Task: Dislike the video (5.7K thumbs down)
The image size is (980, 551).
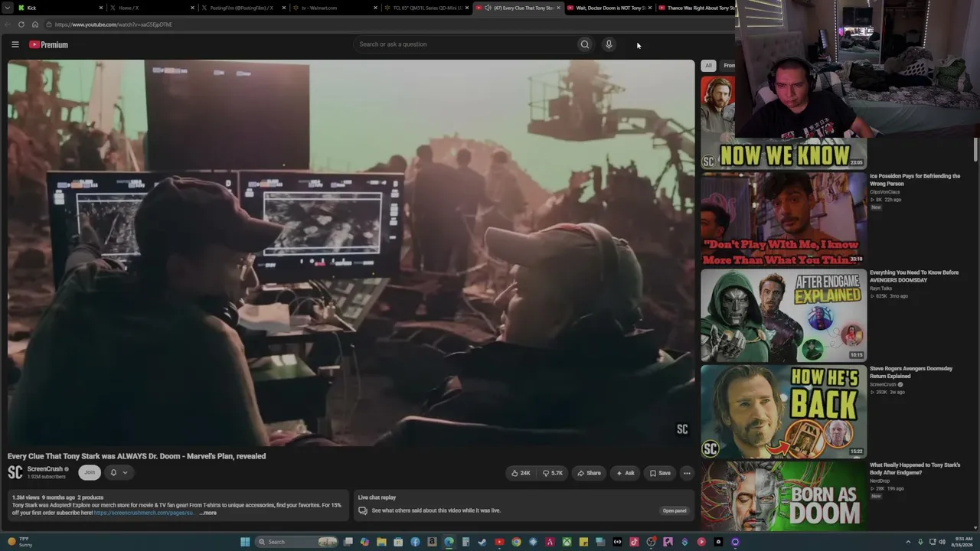Action: coord(552,473)
